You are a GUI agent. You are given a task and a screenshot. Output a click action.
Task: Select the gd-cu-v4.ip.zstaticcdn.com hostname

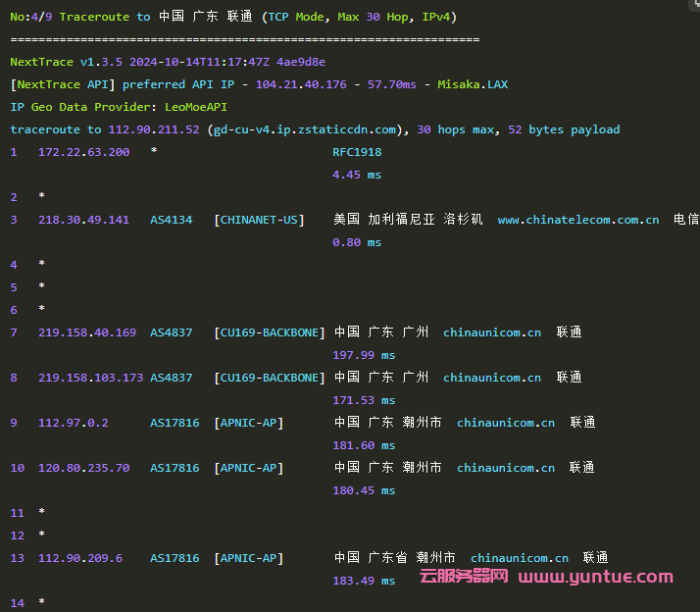click(306, 129)
